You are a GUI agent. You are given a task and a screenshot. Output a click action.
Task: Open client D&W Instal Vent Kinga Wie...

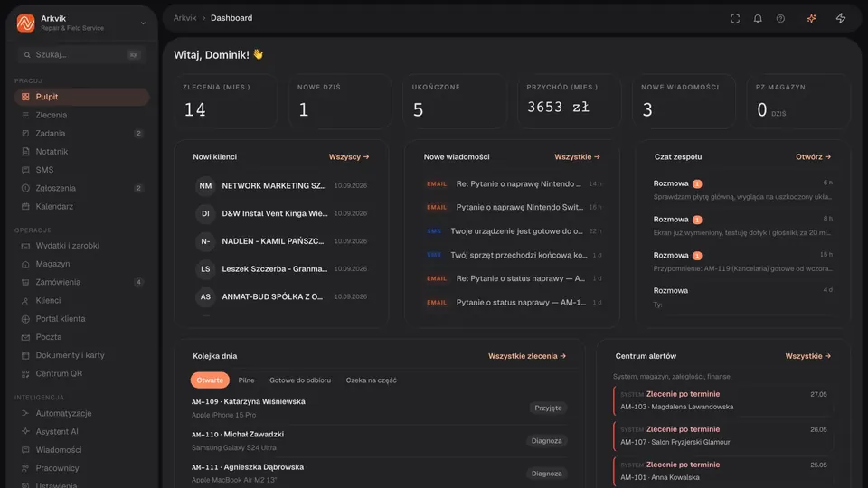tap(281, 213)
